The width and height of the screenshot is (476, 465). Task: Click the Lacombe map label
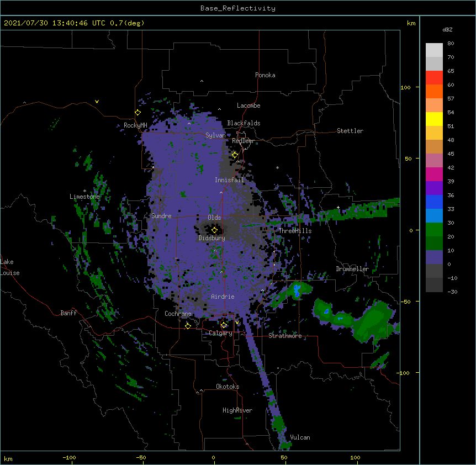[248, 105]
